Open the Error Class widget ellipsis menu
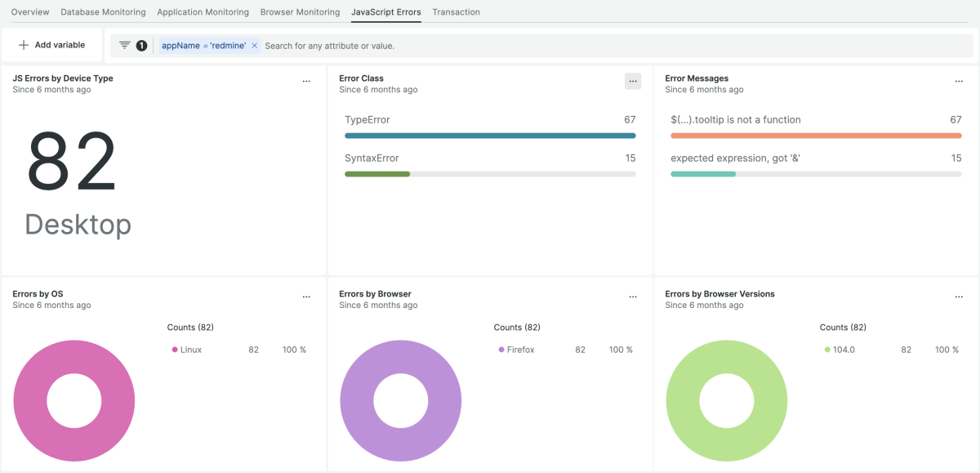The image size is (980, 473). coord(633,82)
